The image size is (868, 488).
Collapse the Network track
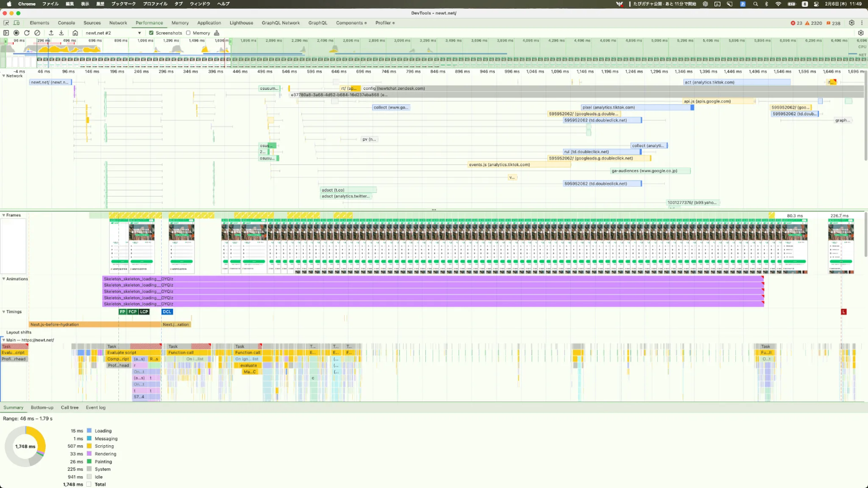pyautogui.click(x=4, y=76)
